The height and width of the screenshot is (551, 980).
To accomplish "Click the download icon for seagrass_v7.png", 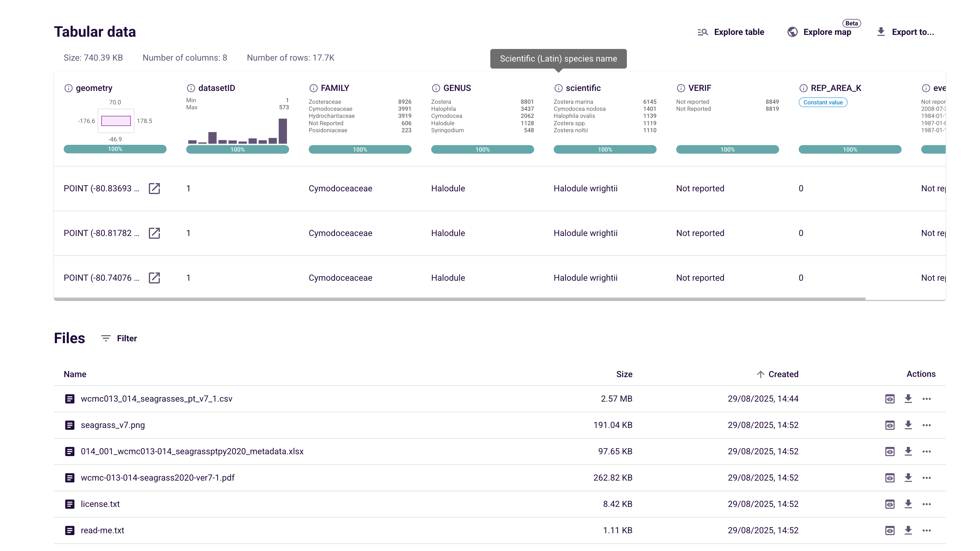I will 908,425.
